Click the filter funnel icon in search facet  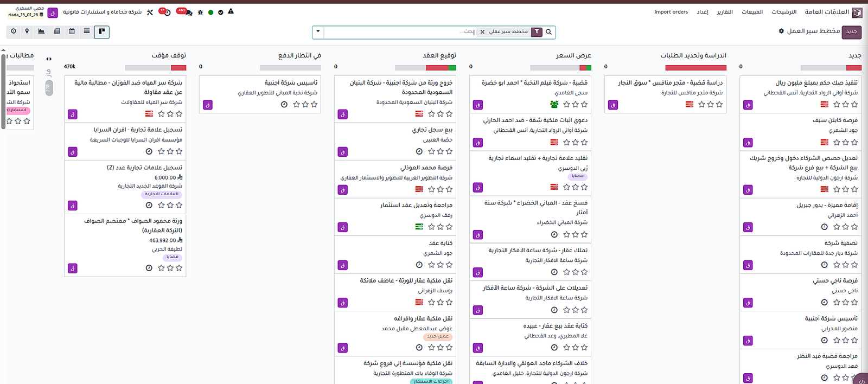pyautogui.click(x=537, y=32)
